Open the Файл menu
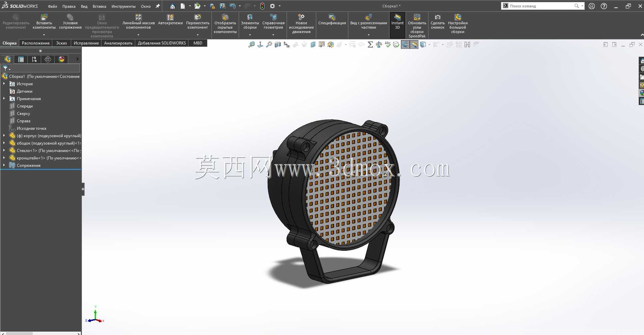This screenshot has width=644, height=335. (52, 6)
